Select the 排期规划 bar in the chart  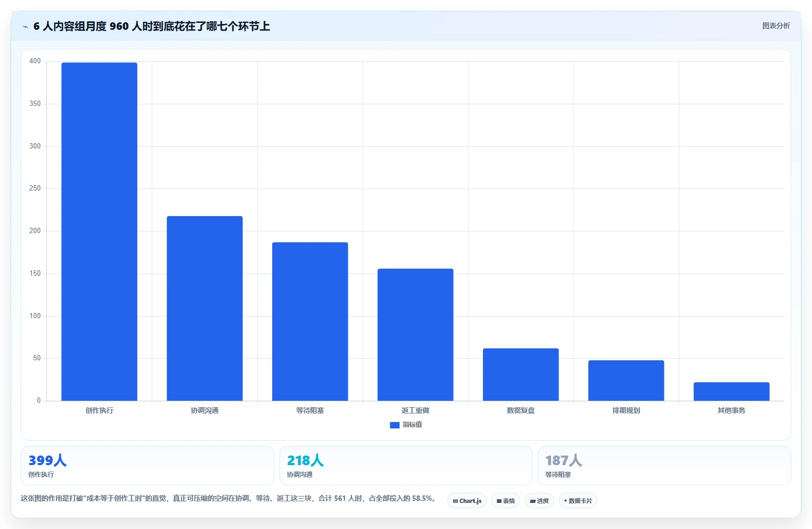tap(626, 381)
